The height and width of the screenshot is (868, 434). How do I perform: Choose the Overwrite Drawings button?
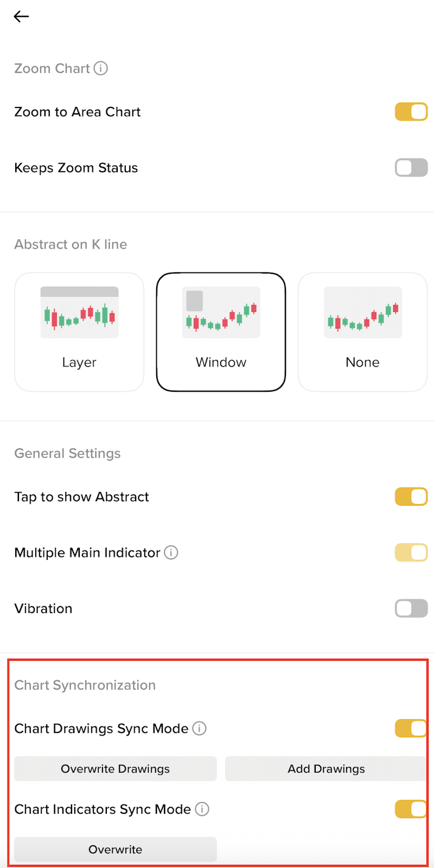point(116,769)
